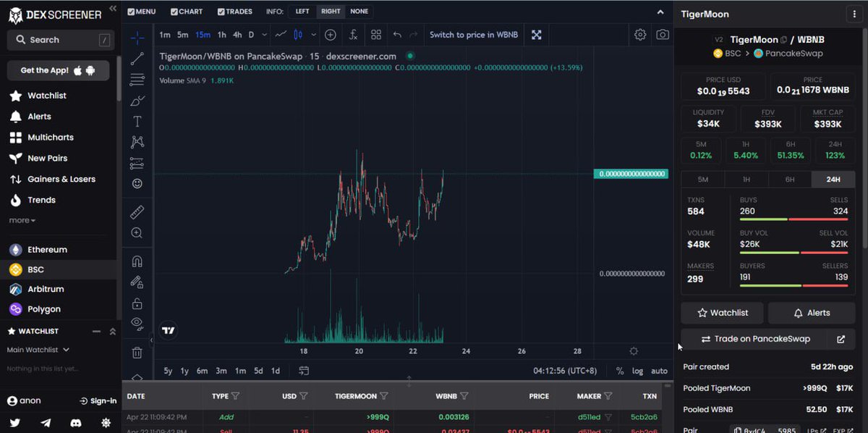Viewport: 868px width, 433px height.
Task: Activate the zoom in tool
Action: [137, 233]
